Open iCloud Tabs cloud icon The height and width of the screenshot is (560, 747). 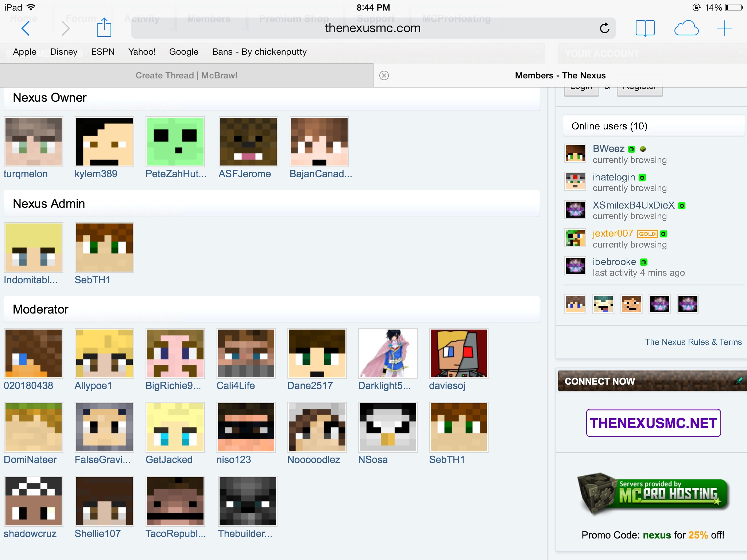click(686, 28)
